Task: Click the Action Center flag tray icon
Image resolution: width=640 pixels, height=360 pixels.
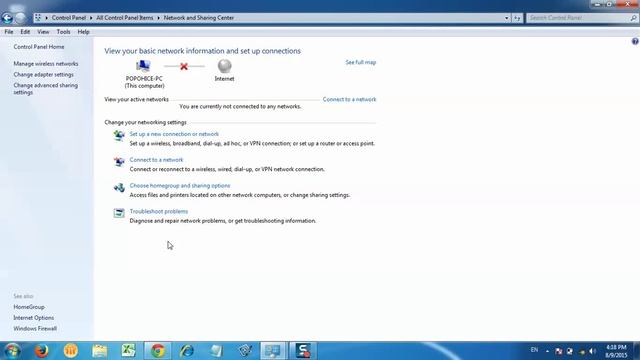Action: [x=559, y=351]
